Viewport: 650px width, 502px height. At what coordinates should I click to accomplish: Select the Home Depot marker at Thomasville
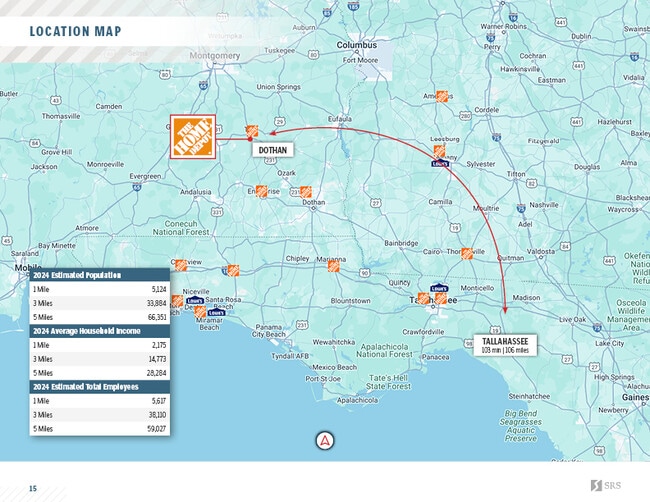coord(466,253)
